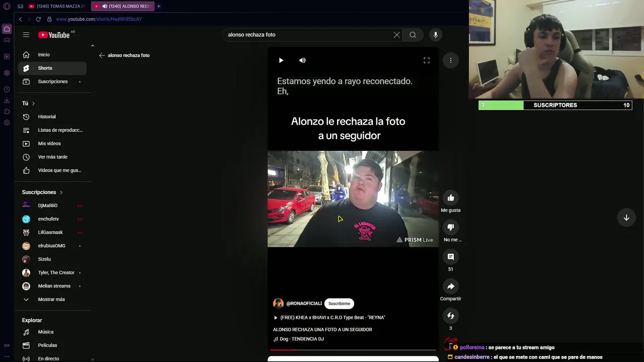Dislike the Short with No me gusta
The width and height of the screenshot is (644, 362).
[451, 227]
